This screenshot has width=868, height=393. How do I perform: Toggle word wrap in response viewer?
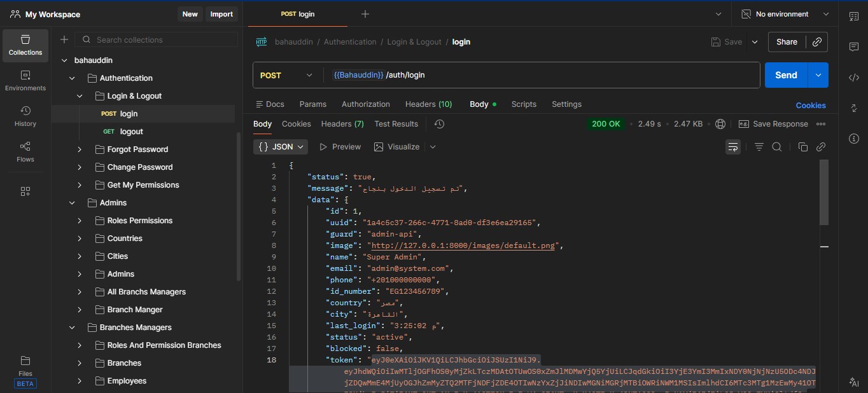pyautogui.click(x=733, y=147)
